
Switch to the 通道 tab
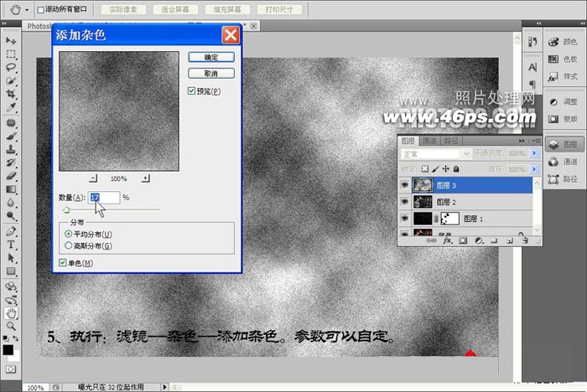coord(429,141)
